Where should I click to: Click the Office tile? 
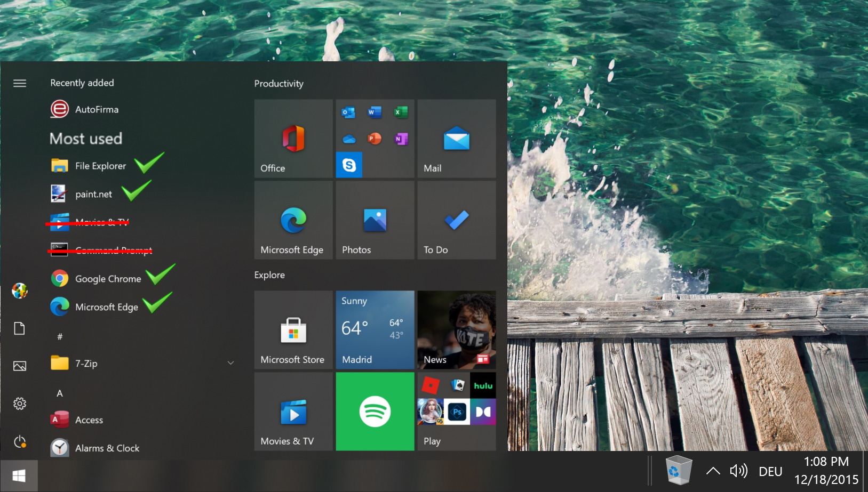[x=293, y=139]
